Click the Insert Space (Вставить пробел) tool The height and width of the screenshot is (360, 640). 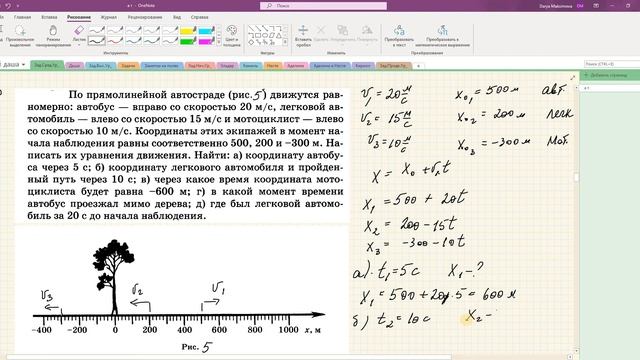tap(303, 36)
